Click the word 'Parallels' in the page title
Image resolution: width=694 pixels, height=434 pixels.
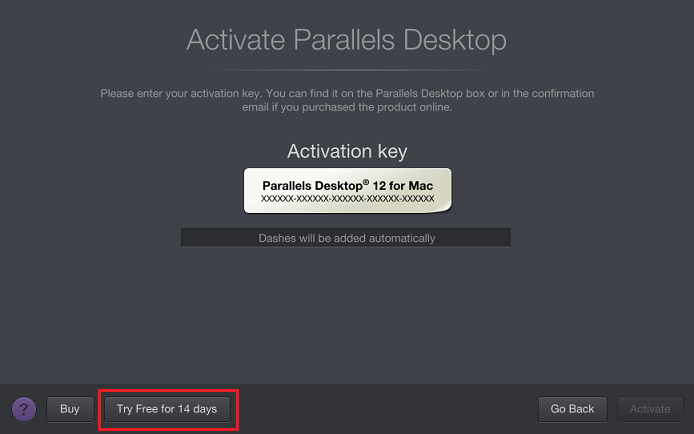343,40
